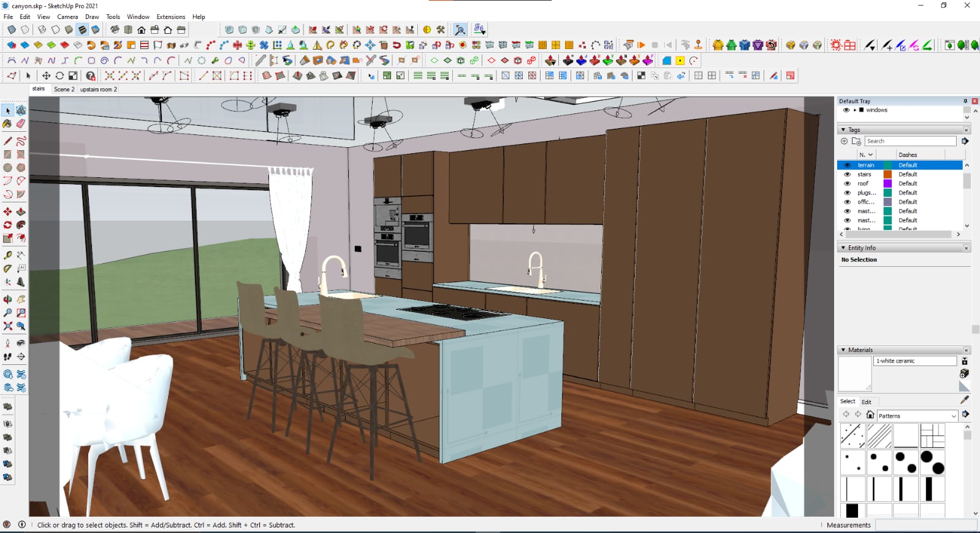Image resolution: width=980 pixels, height=533 pixels.
Task: Activate the Orbit camera tool
Action: pyautogui.click(x=7, y=300)
